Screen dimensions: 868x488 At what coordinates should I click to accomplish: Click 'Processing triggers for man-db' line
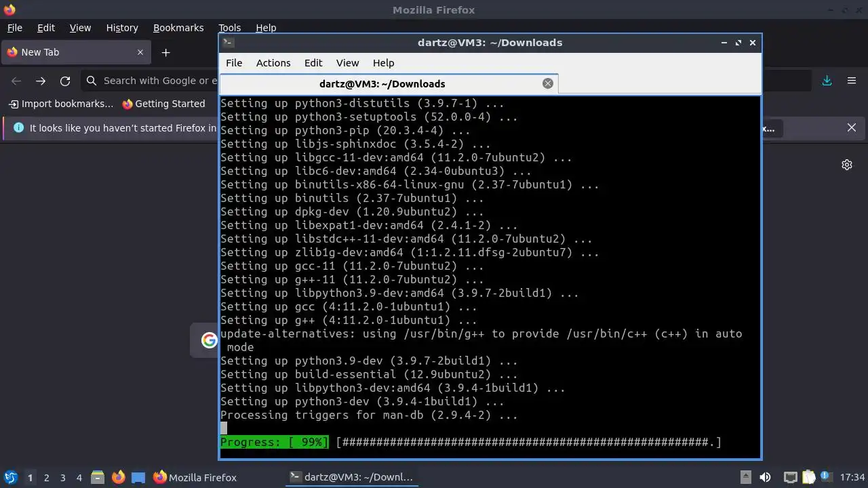point(369,415)
